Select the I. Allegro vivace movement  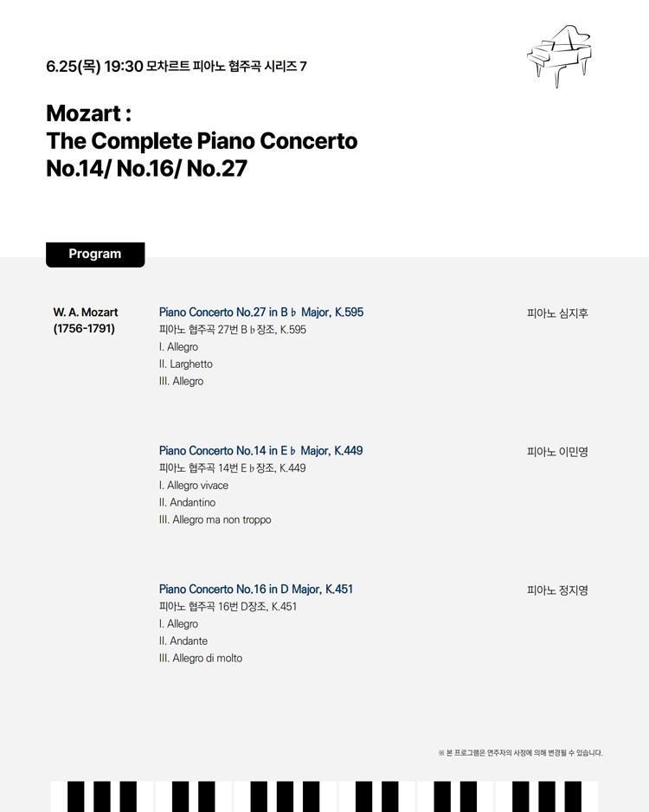[194, 486]
